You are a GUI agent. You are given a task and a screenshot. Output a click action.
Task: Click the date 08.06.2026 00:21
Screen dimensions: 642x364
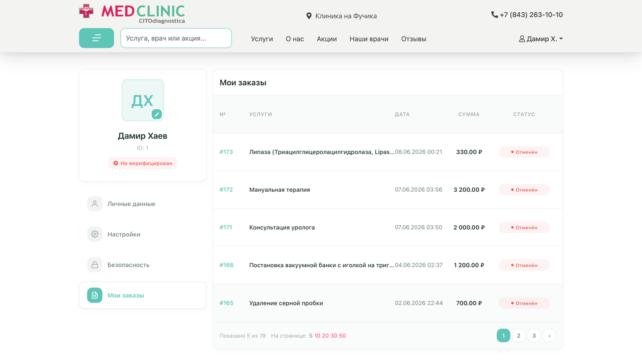coord(419,152)
